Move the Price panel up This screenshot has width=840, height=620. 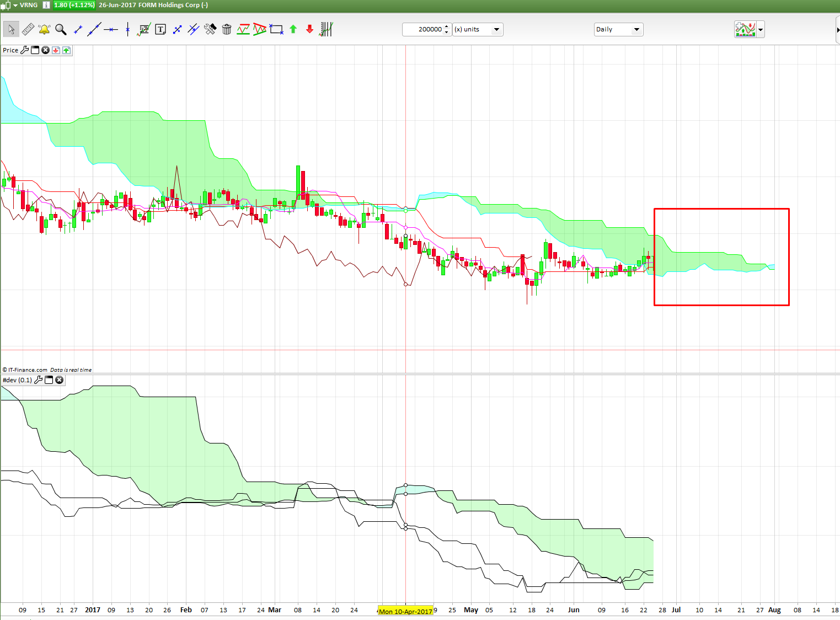pyautogui.click(x=66, y=50)
